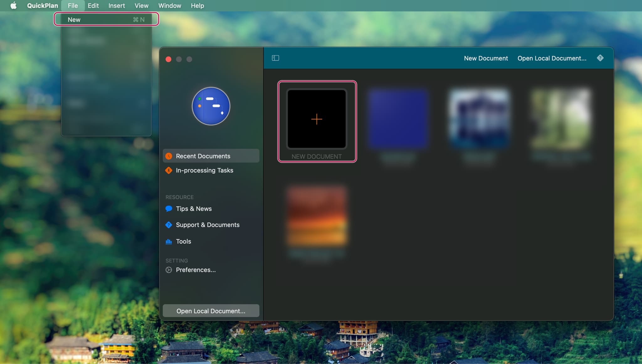The width and height of the screenshot is (642, 364).
Task: Click the blue help diamond icon
Action: click(600, 58)
